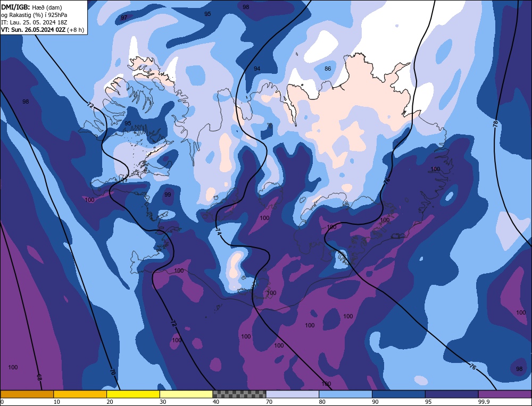The height and width of the screenshot is (406, 532).
Task: Click the '74' height contour label
Action: tap(218, 232)
